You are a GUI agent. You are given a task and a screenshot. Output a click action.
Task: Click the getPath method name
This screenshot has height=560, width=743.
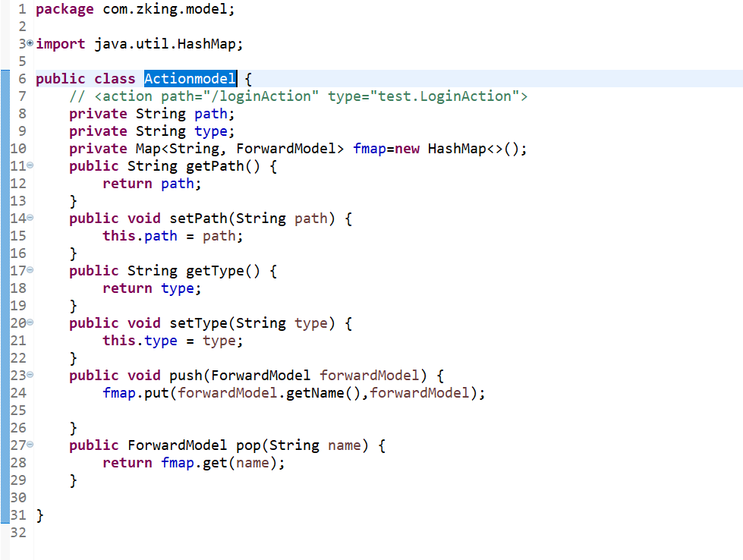point(215,166)
